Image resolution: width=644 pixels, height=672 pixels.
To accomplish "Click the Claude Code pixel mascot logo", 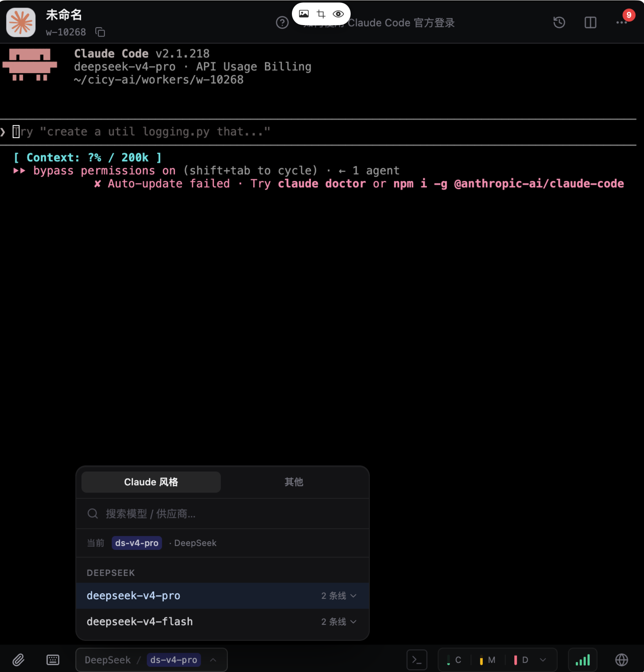I will pyautogui.click(x=30, y=65).
